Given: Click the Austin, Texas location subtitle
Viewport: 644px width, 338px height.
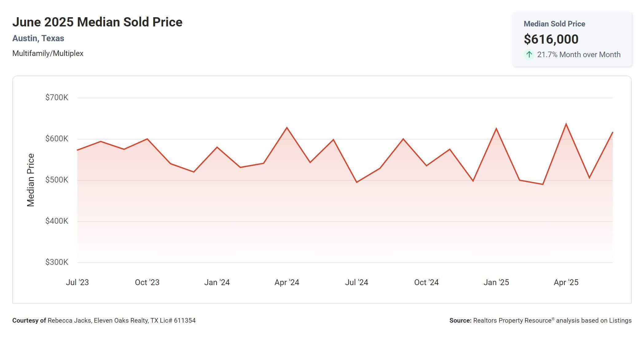Looking at the screenshot, I should (x=38, y=38).
